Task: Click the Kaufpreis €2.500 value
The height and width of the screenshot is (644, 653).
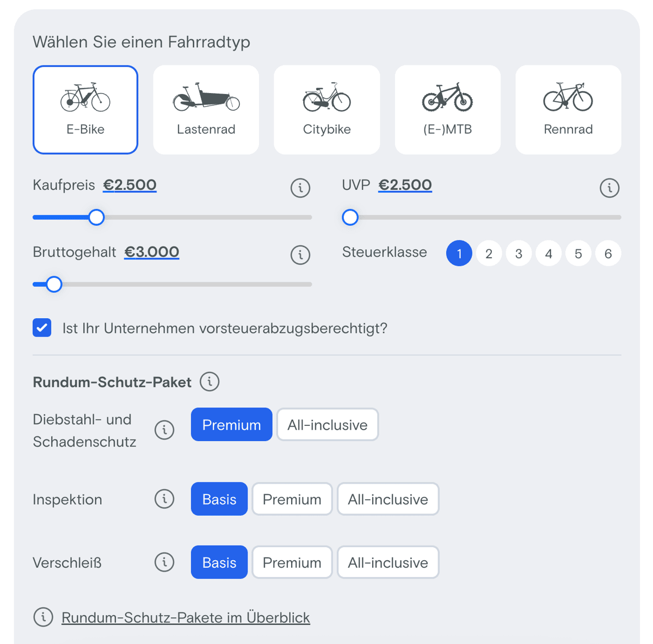Action: pos(130,185)
